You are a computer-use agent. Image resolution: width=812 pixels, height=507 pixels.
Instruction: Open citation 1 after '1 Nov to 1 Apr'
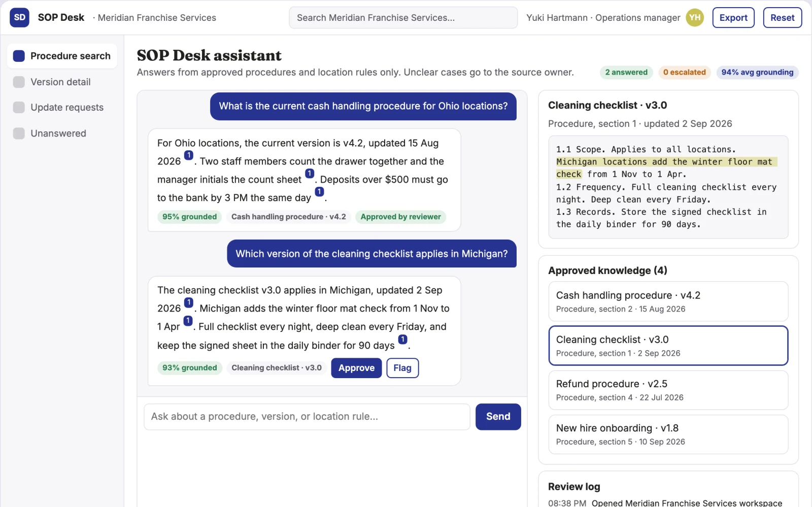click(188, 321)
